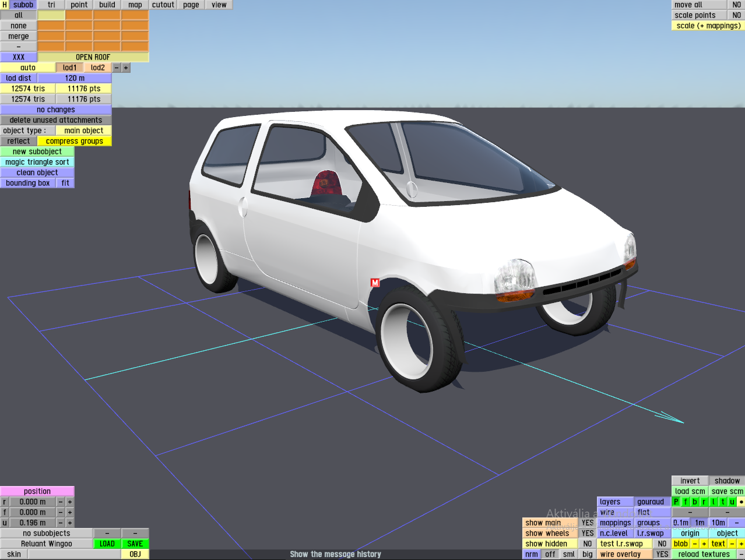The height and width of the screenshot is (560, 745).
Task: Click the green LOAD button
Action: tap(107, 544)
